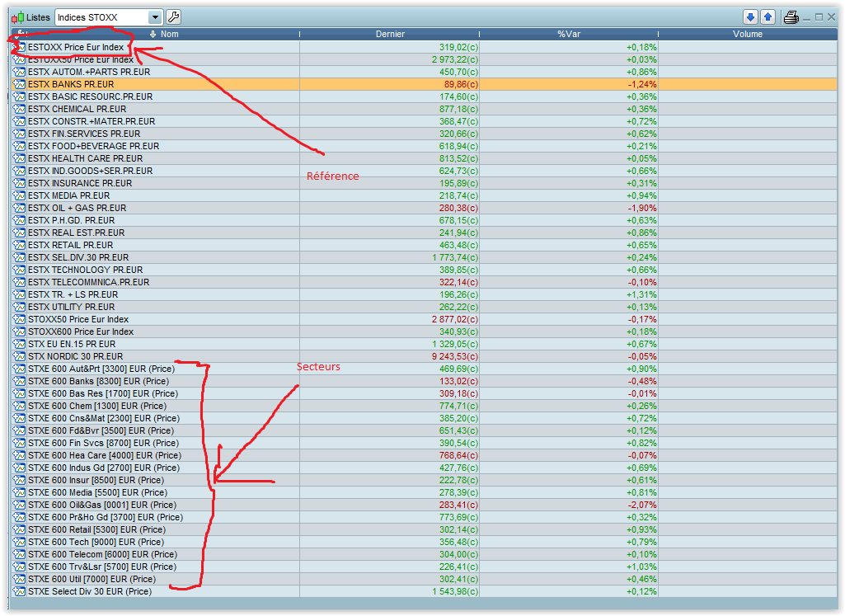Click the chart icon for STXE 600 Chem

(20, 406)
